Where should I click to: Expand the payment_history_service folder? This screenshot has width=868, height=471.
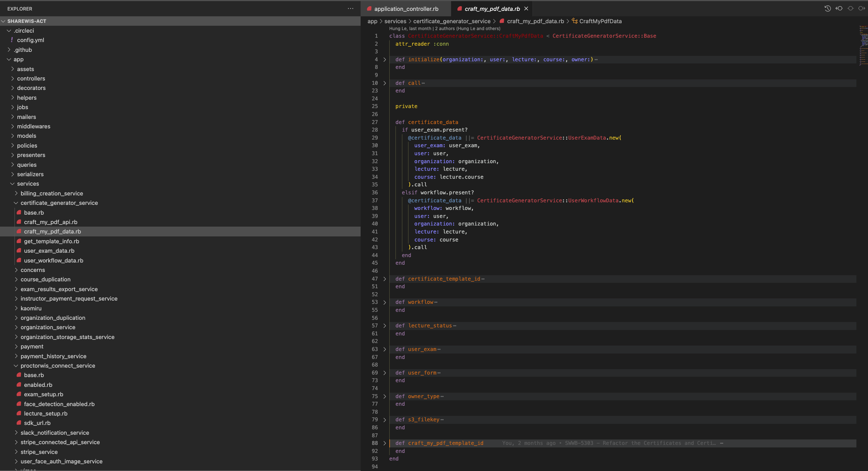180,356
